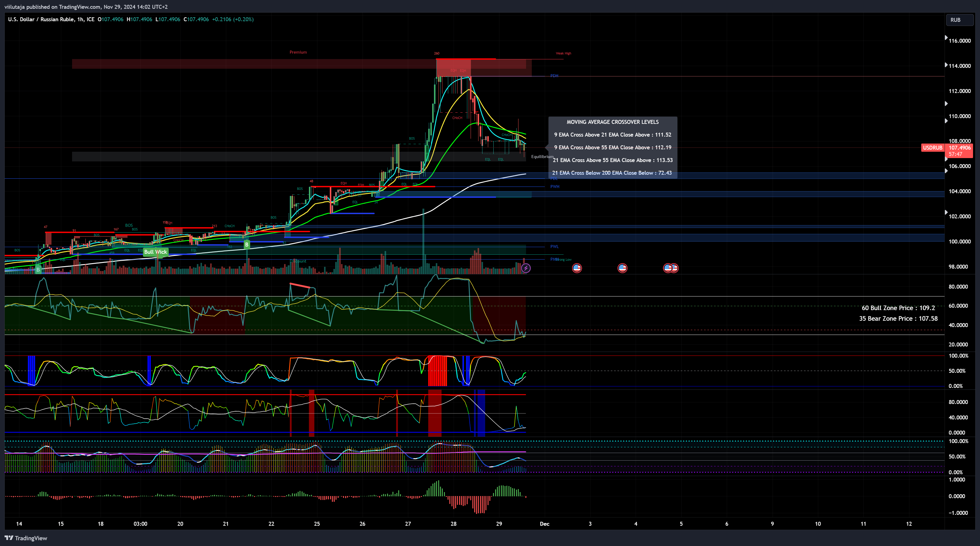This screenshot has height=546, width=980.
Task: Open the US flag event icon between 3 and 4
Action: (x=622, y=268)
